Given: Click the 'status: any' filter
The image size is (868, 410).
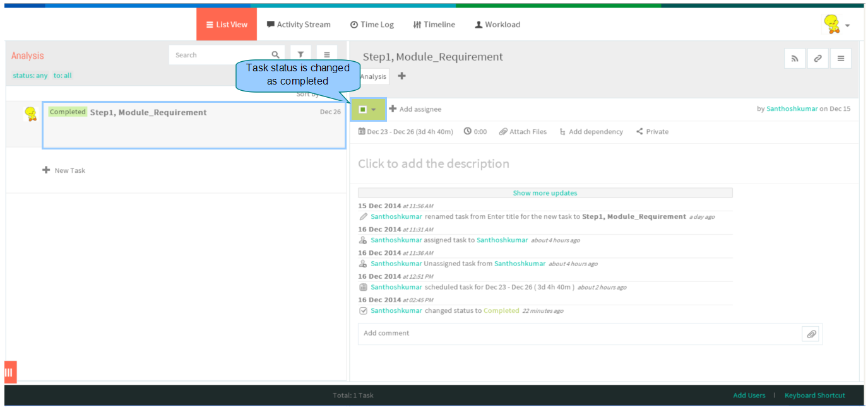Looking at the screenshot, I should (30, 76).
